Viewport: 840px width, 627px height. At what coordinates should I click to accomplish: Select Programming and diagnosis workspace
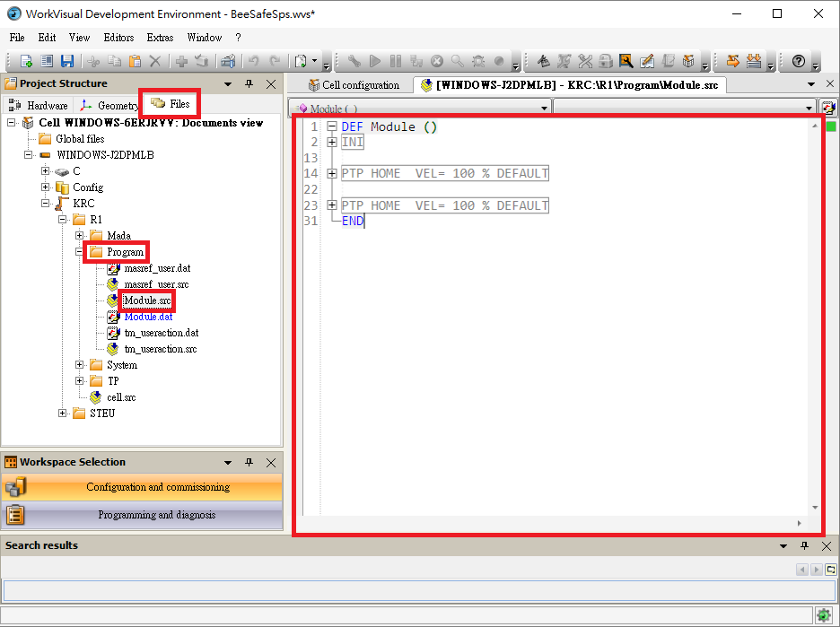(x=143, y=515)
